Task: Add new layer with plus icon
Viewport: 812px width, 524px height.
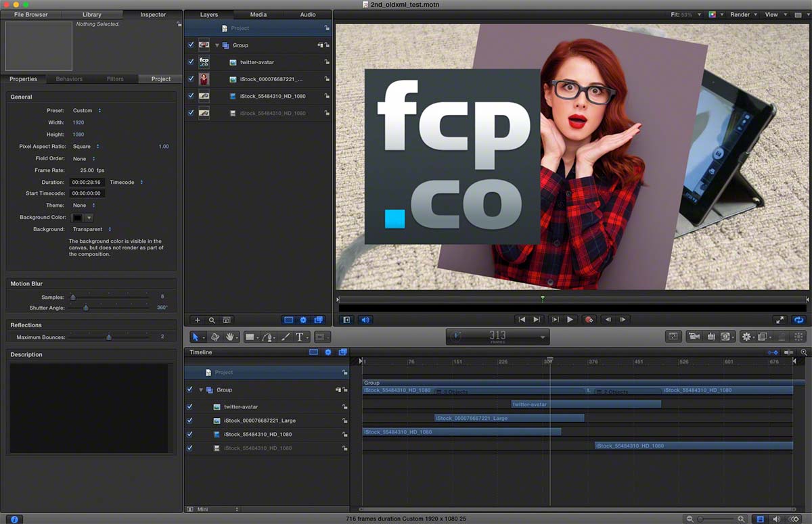Action: (198, 320)
